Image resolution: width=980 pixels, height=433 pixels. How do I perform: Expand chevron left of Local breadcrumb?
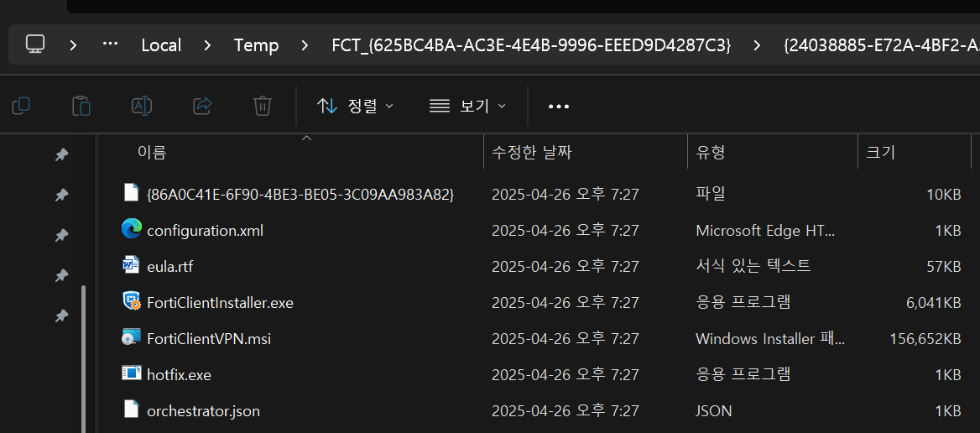tap(74, 45)
